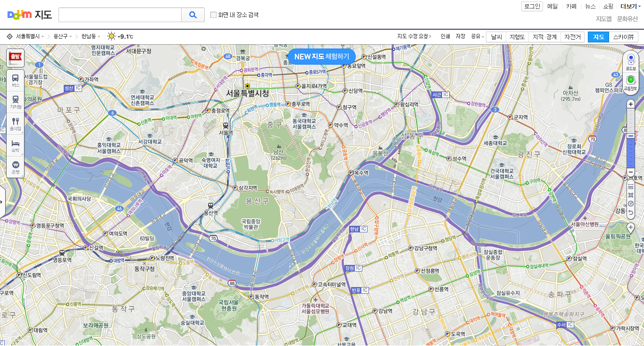Viewport: 644px width, 346px height.
Task: Click inside the map search input field
Action: 119,15
